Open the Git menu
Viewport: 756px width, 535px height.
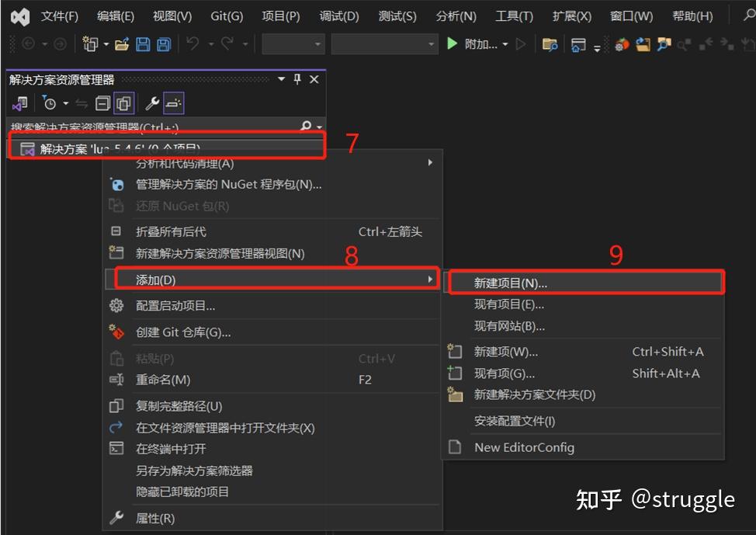coord(226,16)
